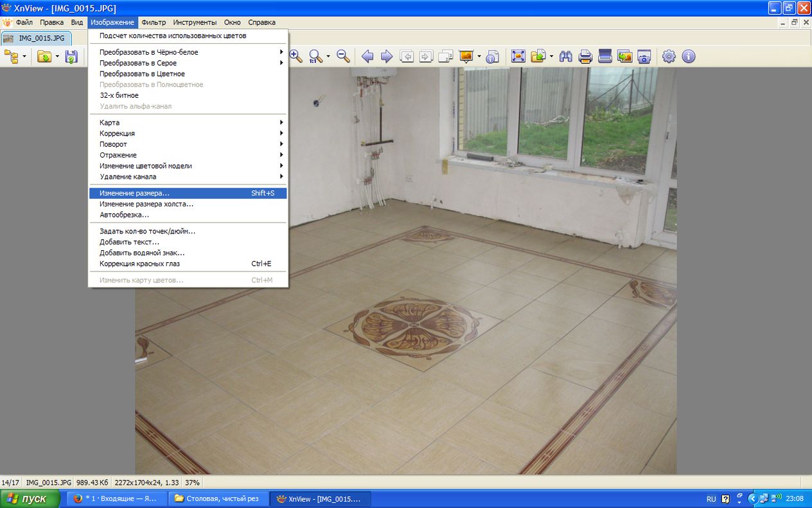
Task: Open 'Столовая, чистый рез' taskbar folder
Action: point(217,498)
